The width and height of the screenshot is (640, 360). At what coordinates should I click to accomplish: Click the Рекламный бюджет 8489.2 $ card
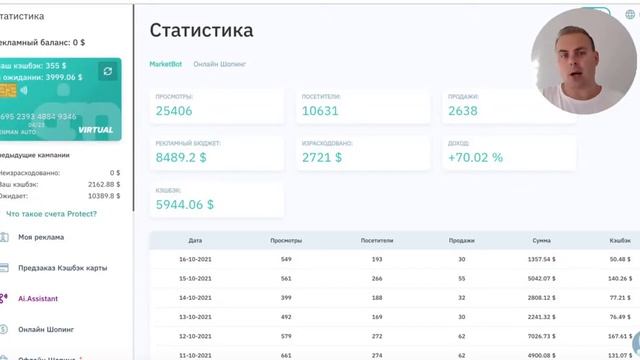pos(217,153)
